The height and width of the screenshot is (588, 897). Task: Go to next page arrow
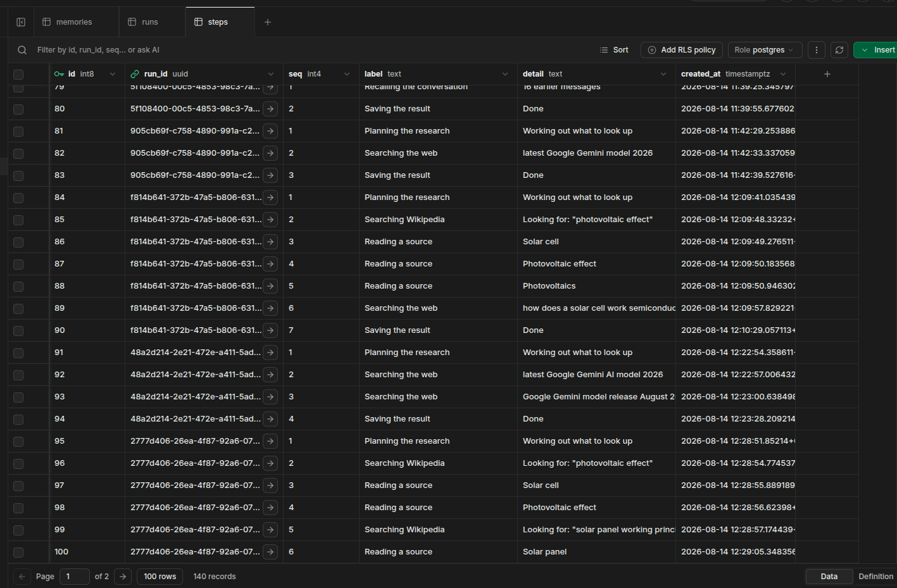pyautogui.click(x=123, y=577)
